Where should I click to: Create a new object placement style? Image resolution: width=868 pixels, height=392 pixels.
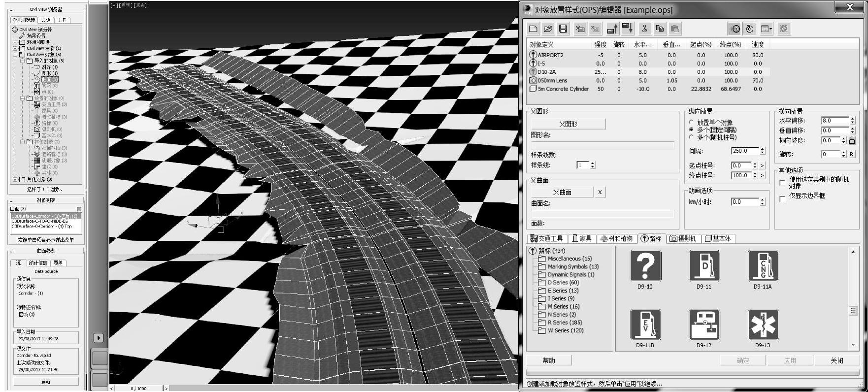click(533, 29)
